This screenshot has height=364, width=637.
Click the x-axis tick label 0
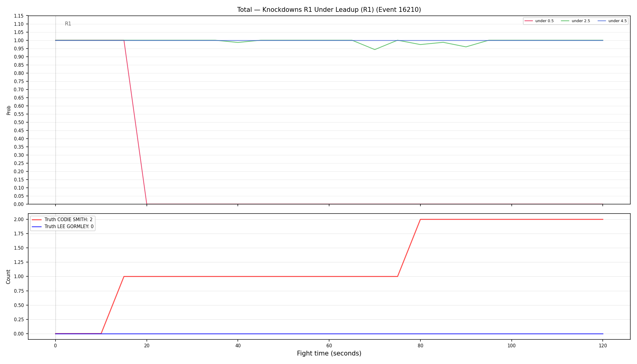point(56,345)
